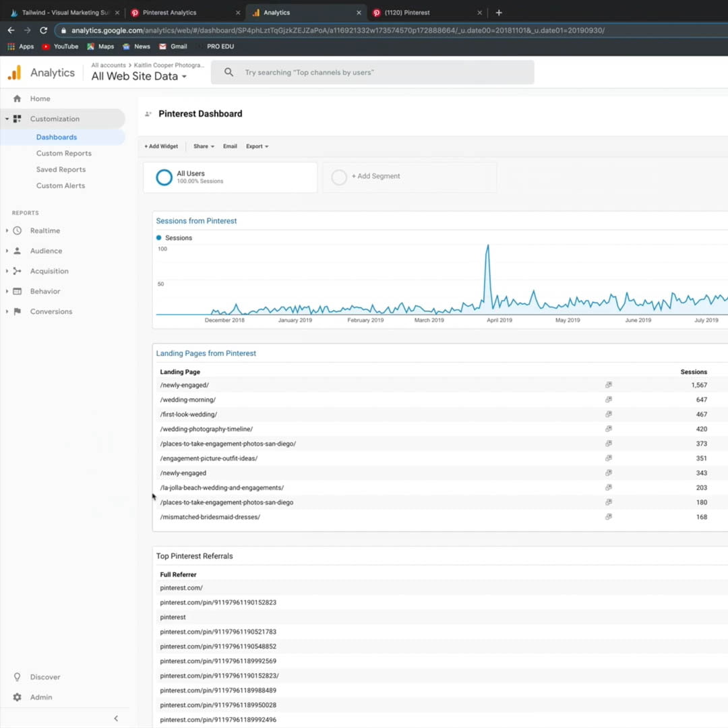Open All Web Site Data selector

[x=139, y=76]
